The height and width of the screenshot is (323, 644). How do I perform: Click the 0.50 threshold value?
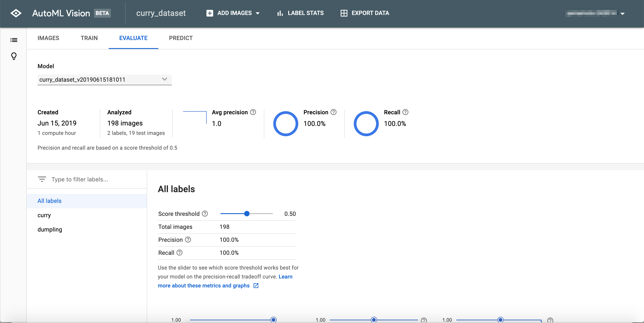290,214
